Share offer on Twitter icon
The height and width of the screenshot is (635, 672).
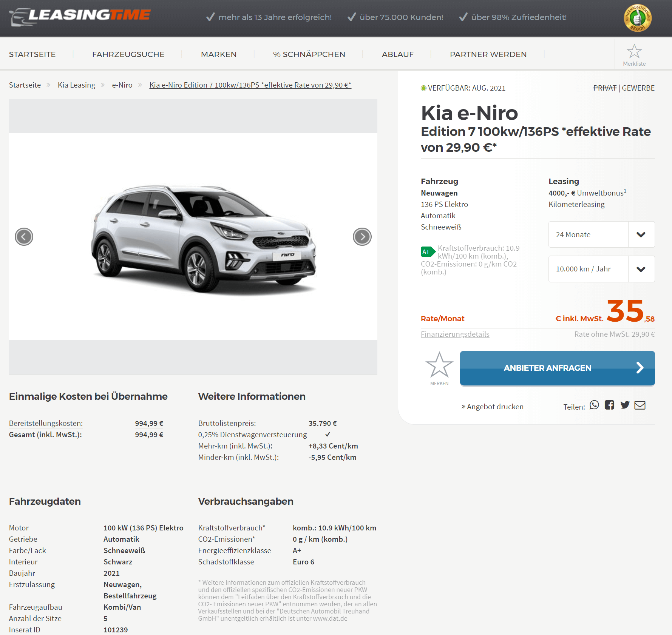click(x=625, y=405)
